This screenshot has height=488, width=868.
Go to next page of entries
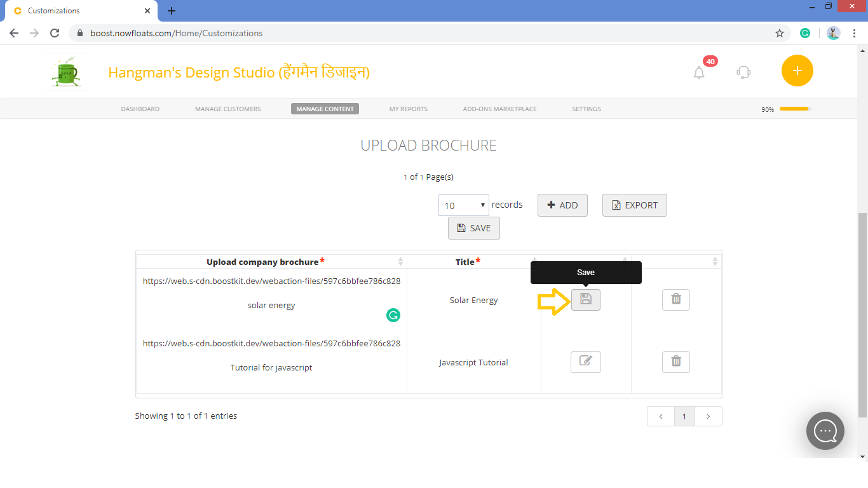(x=709, y=416)
